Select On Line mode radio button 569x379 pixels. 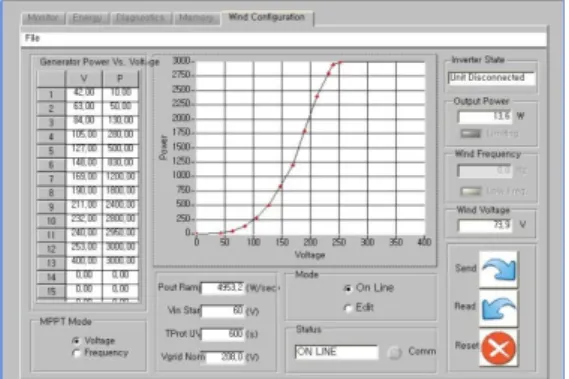point(348,289)
